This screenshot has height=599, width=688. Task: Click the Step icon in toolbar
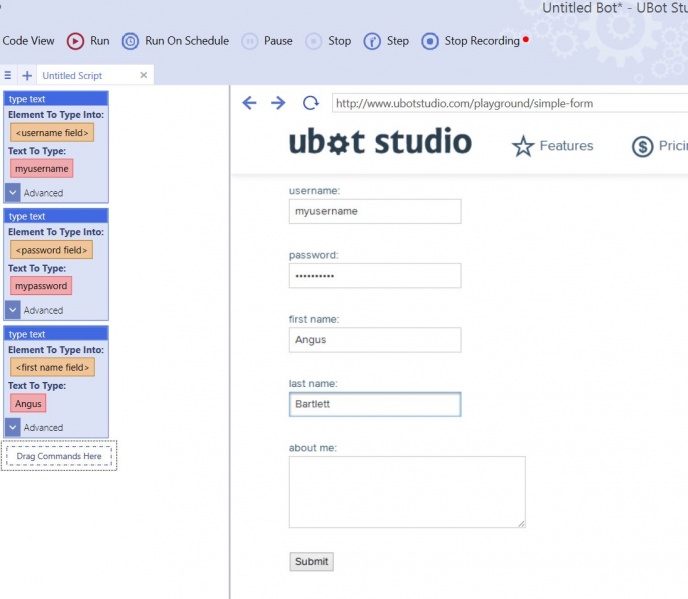click(x=372, y=41)
